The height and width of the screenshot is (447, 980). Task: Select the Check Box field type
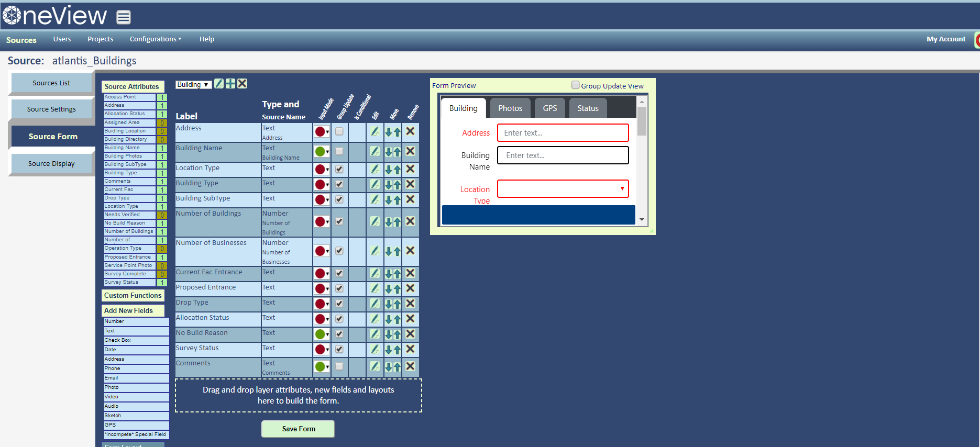136,340
